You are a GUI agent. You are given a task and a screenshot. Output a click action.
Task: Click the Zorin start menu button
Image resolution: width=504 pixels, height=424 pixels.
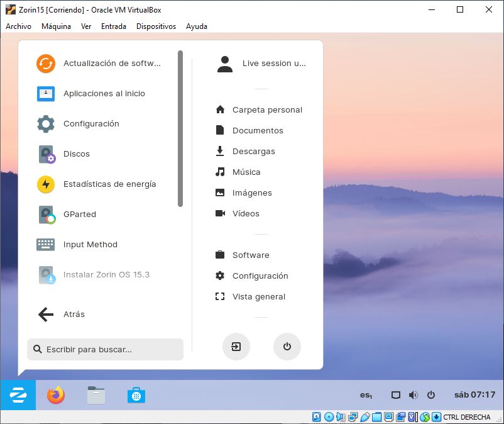[18, 395]
